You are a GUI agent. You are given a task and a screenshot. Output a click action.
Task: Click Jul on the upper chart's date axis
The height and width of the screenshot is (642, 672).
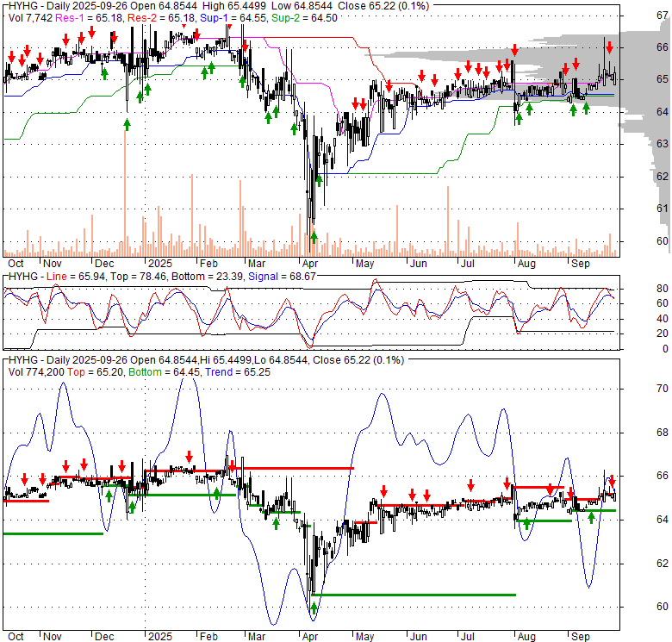(468, 264)
